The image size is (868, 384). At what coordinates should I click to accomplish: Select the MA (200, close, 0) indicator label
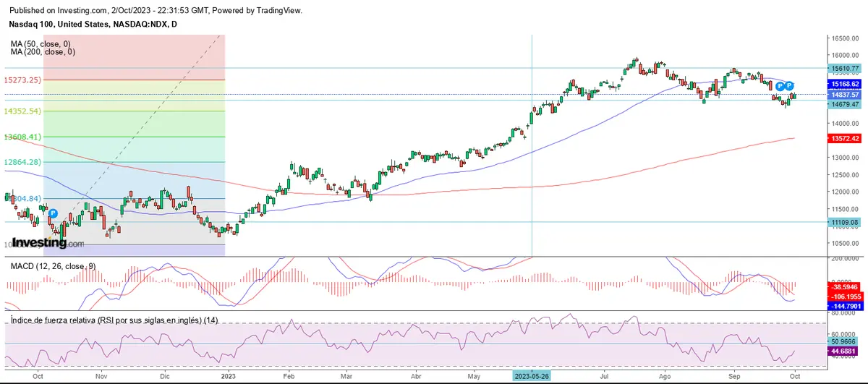(x=43, y=52)
